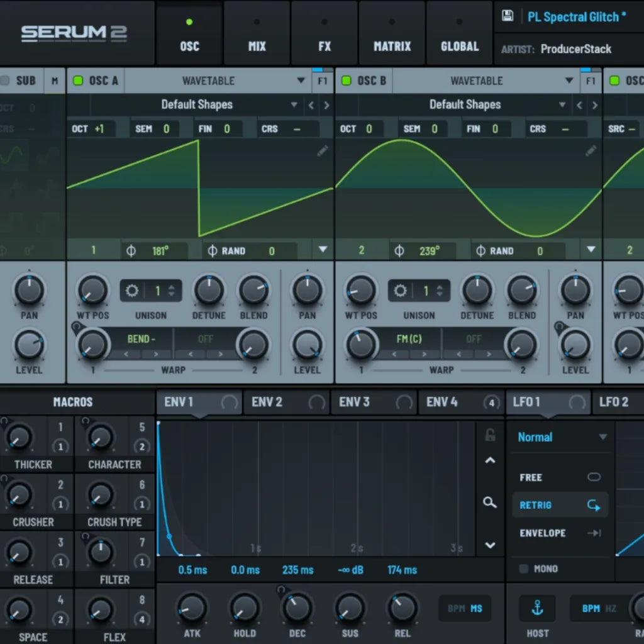
Task: Toggle LFO BPM/HZ rate button
Action: click(x=599, y=608)
